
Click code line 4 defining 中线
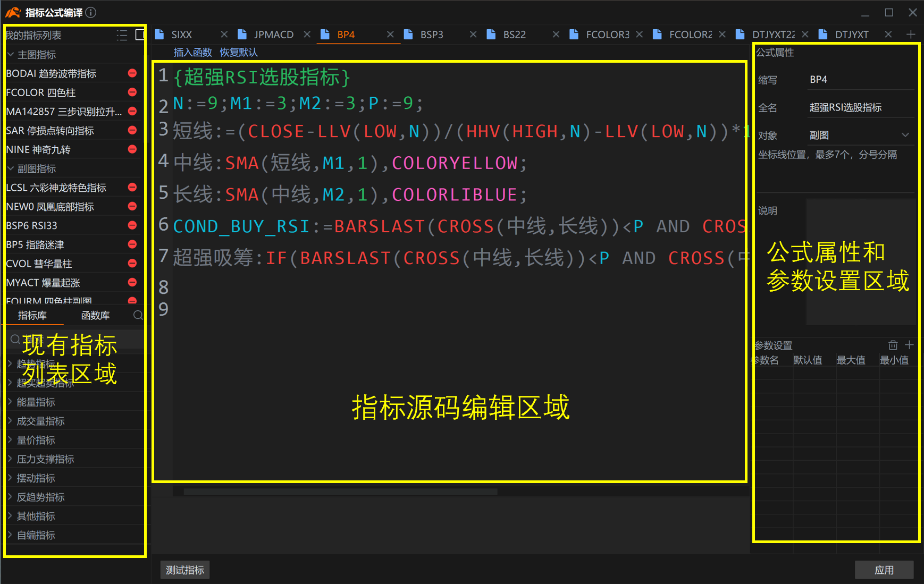[x=350, y=163]
